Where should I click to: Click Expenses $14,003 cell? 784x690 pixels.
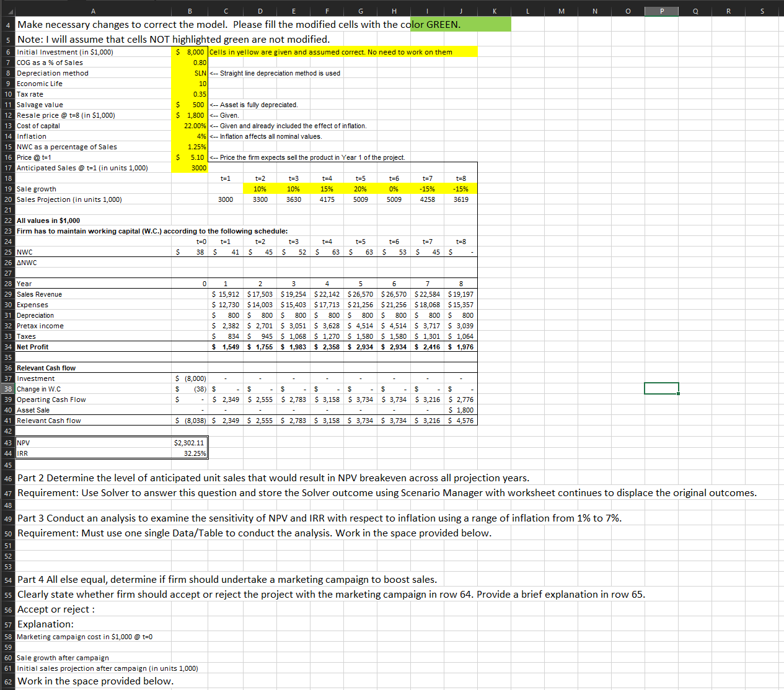click(x=260, y=305)
